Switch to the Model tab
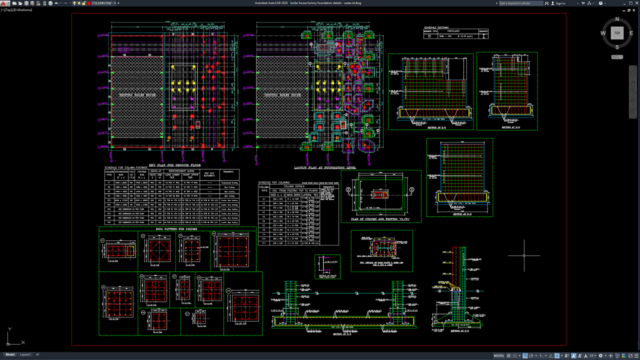This screenshot has width=640, height=360. point(10,355)
